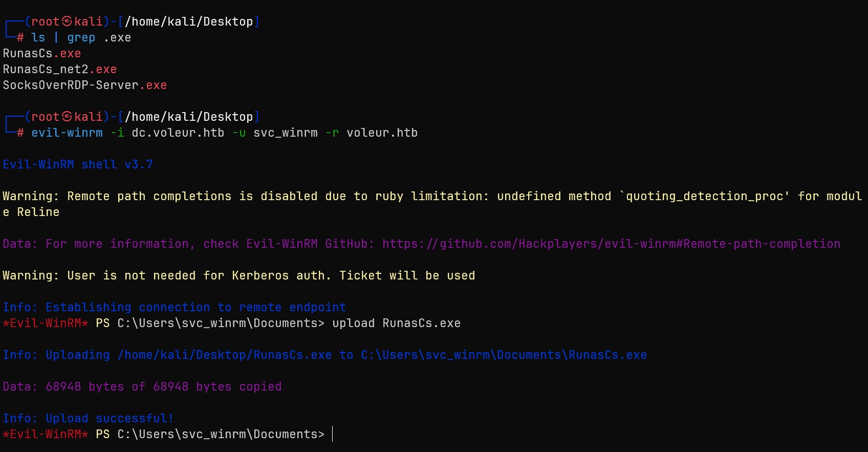
Task: Click the Kali logo symbol in the first prompt
Action: coord(67,21)
